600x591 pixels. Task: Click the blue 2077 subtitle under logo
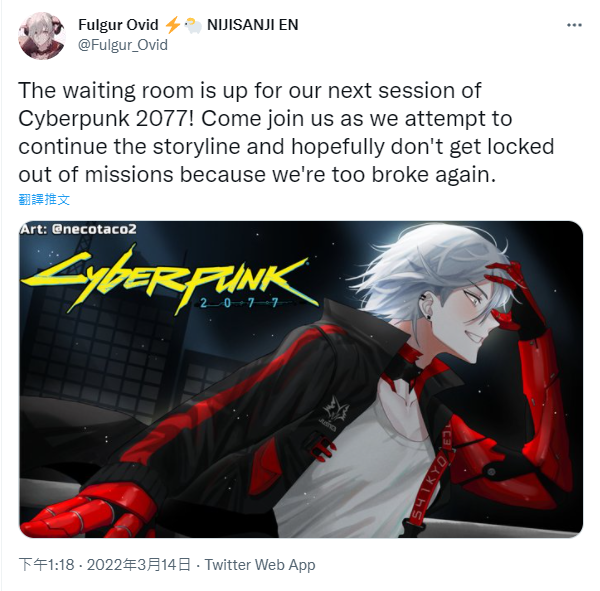click(239, 303)
